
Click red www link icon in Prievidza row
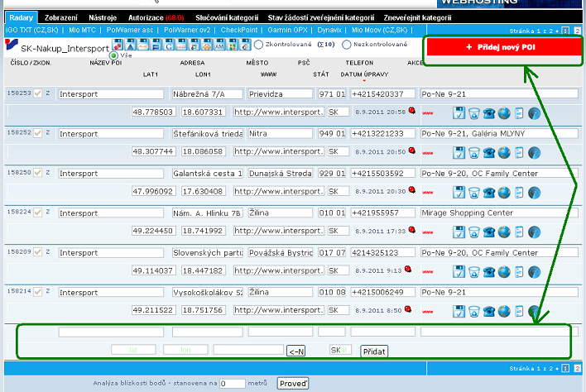tap(426, 113)
